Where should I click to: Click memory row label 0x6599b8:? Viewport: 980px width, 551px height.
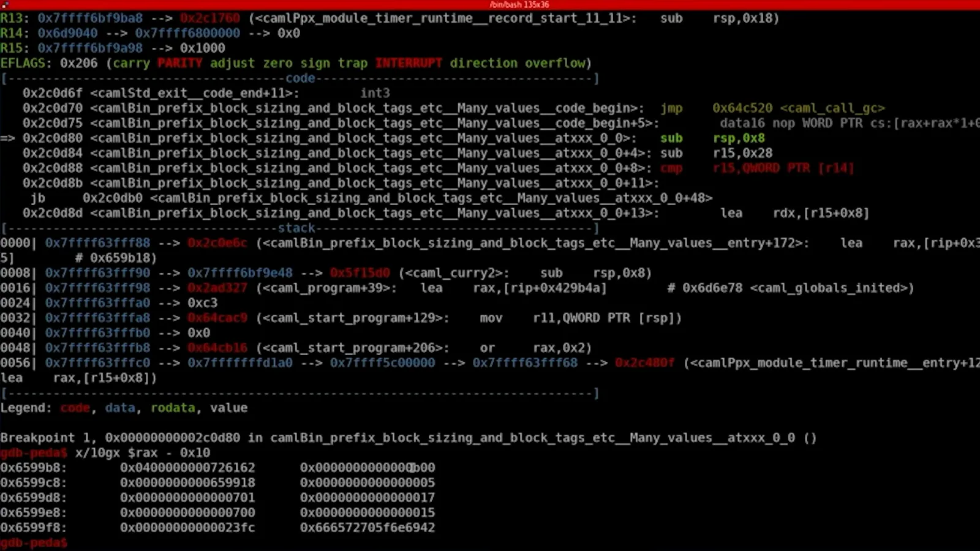point(34,468)
